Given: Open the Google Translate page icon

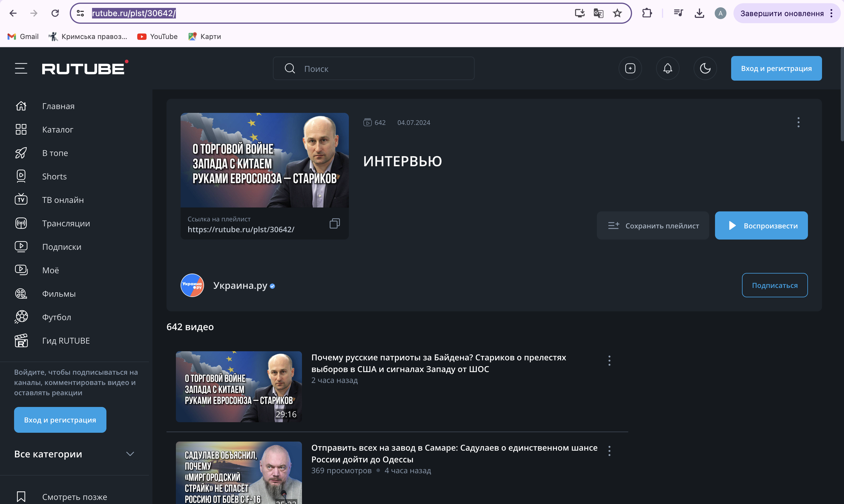Looking at the screenshot, I should 598,13.
